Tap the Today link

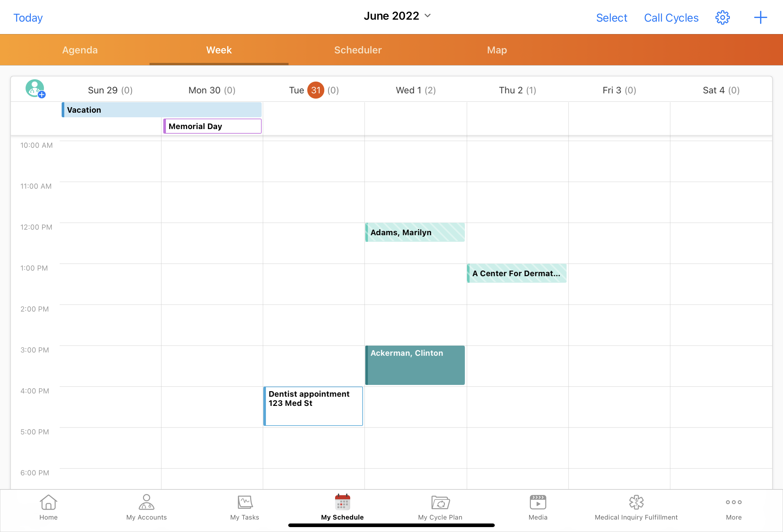click(x=28, y=17)
